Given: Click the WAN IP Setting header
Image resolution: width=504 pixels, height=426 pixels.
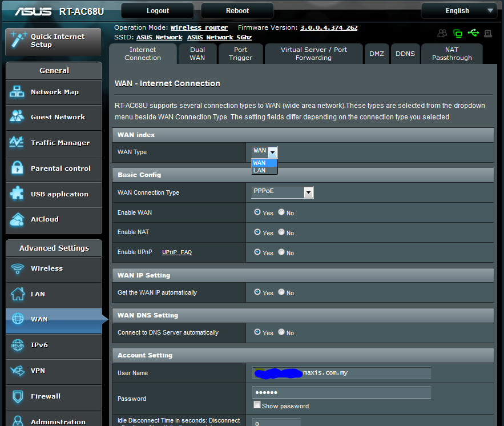Looking at the screenshot, I should tap(303, 275).
